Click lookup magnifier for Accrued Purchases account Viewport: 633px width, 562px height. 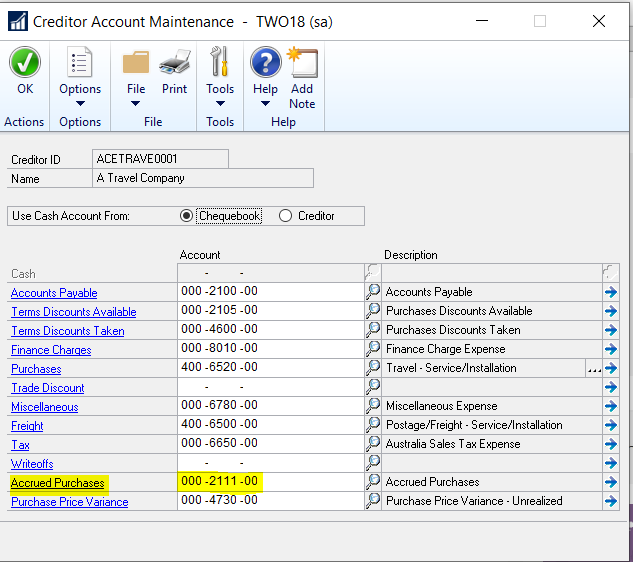373,482
